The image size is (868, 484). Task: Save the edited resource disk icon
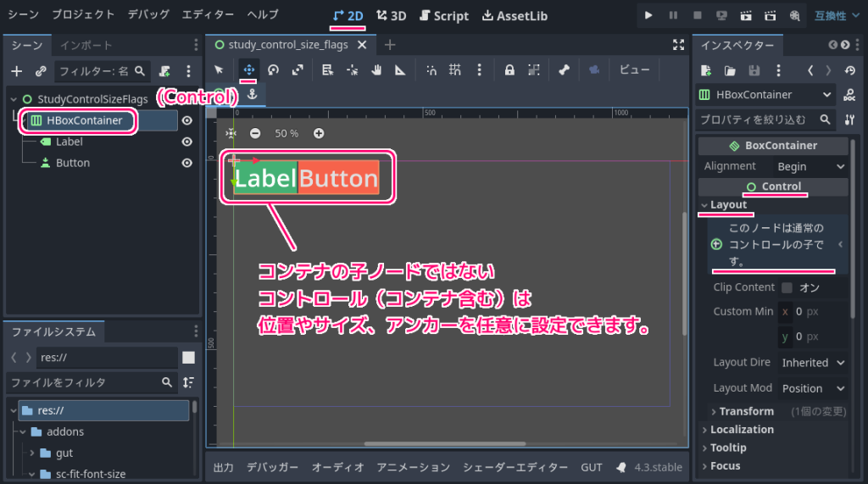click(x=754, y=70)
